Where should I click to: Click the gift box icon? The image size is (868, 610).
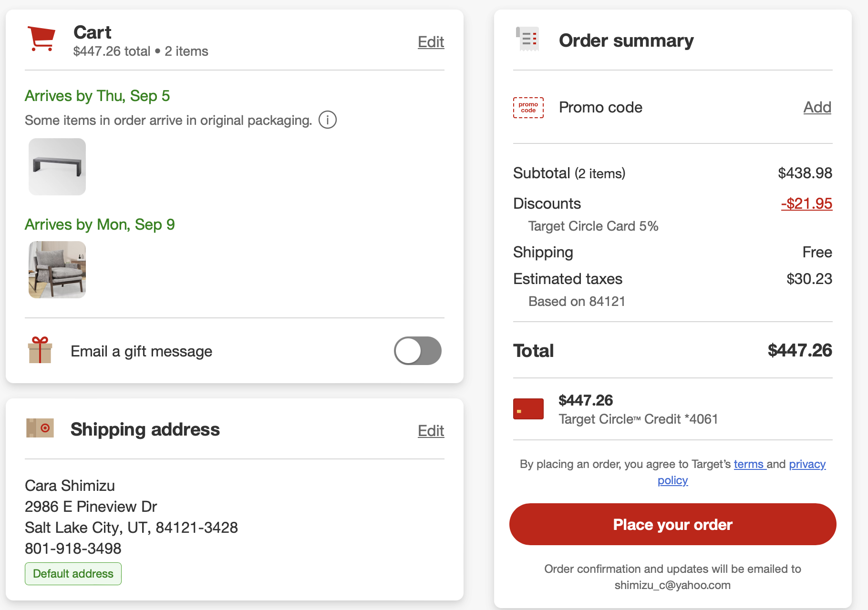pos(40,350)
